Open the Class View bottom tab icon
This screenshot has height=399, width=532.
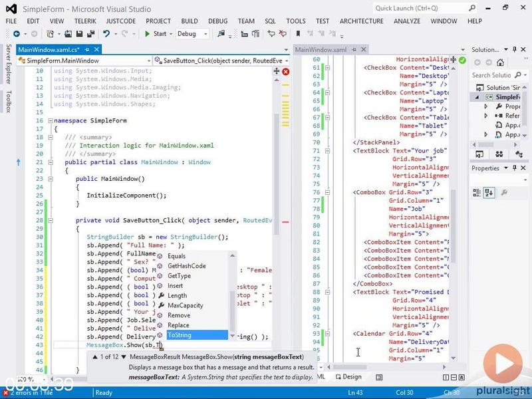[x=519, y=154]
